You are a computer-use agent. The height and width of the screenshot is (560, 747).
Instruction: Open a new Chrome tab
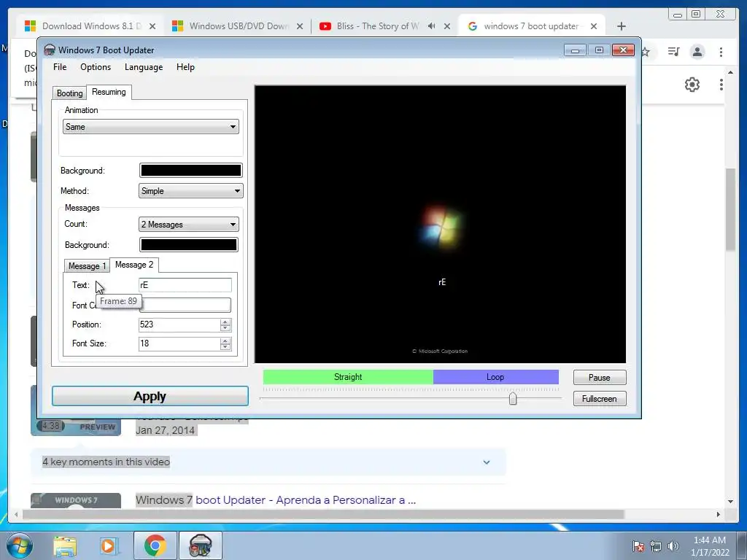click(x=622, y=26)
